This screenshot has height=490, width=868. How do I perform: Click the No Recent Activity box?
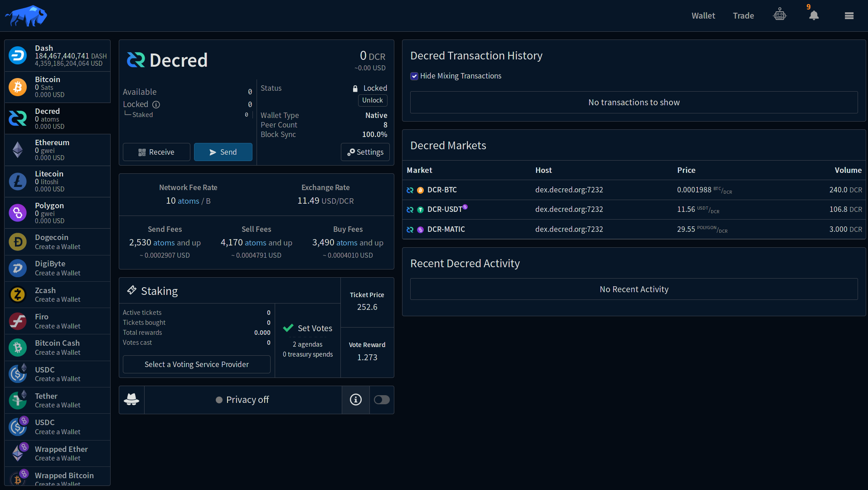[x=634, y=289]
